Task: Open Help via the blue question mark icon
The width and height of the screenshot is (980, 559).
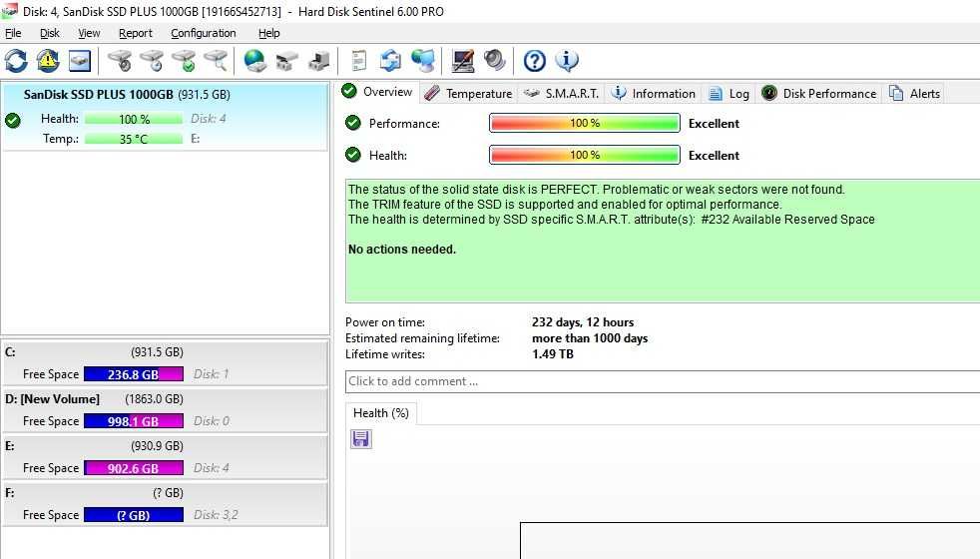Action: coord(534,61)
